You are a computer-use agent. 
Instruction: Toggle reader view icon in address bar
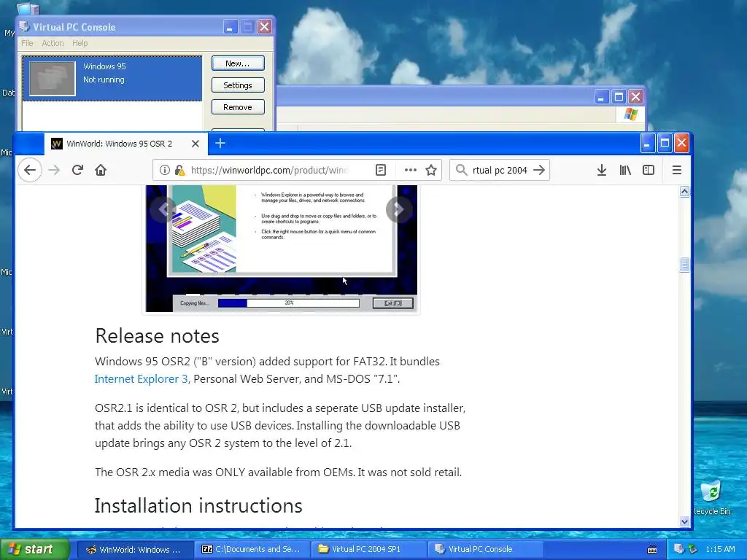[380, 170]
